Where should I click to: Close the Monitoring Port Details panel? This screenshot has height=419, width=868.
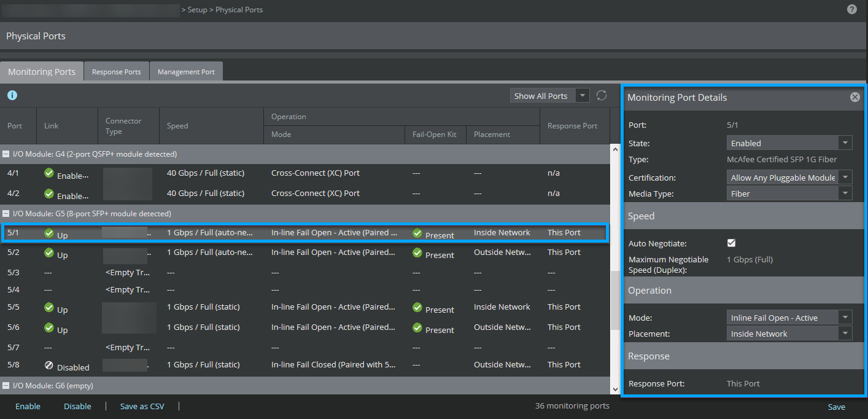(855, 97)
